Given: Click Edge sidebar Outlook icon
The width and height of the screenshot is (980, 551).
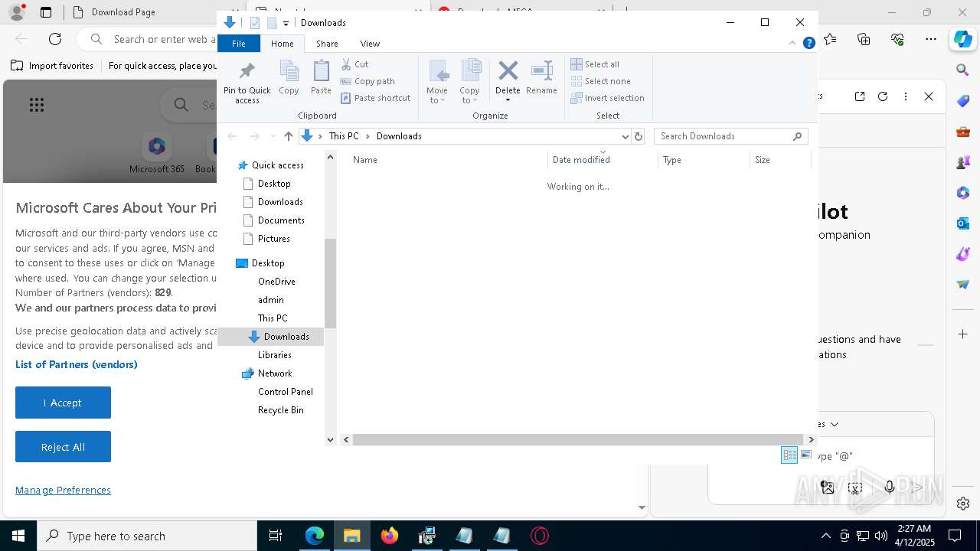Looking at the screenshot, I should pos(963,223).
